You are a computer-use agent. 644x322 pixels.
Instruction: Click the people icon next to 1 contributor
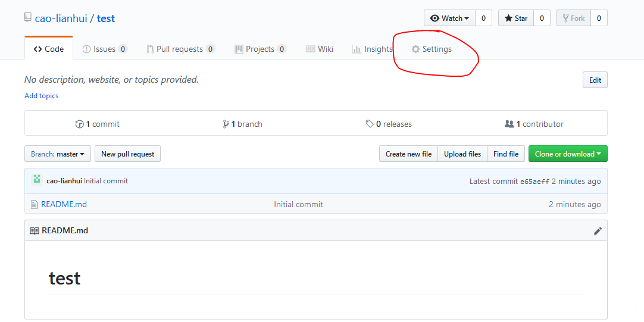[509, 124]
